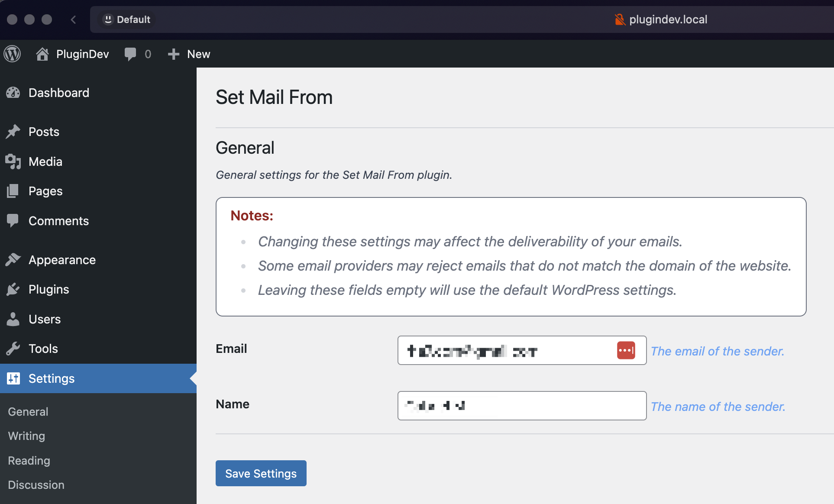Click the Tools menu icon
834x504 pixels.
tap(13, 349)
